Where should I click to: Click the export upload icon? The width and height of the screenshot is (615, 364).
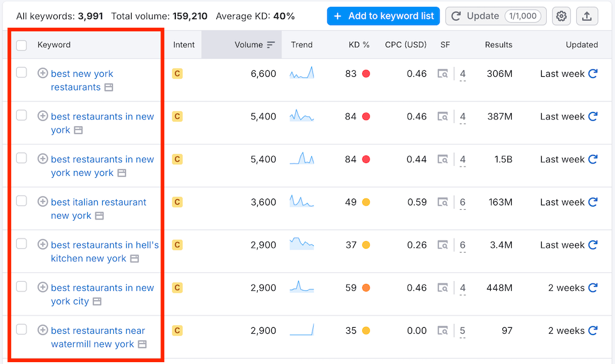coord(587,17)
